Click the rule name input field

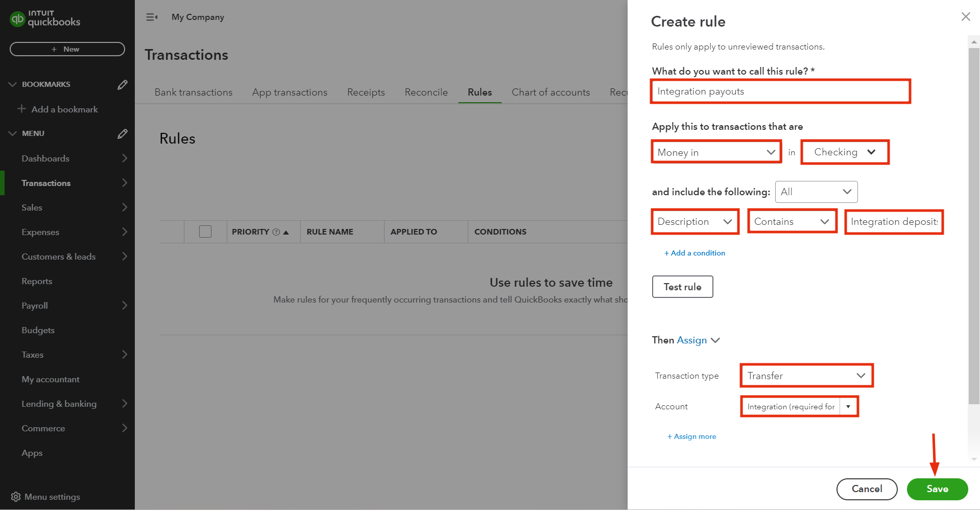coord(780,91)
